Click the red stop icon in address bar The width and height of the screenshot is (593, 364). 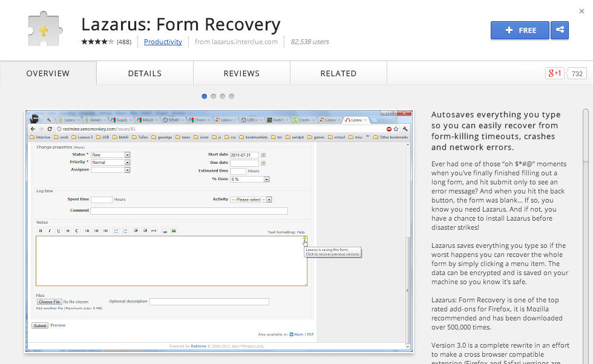[388, 129]
